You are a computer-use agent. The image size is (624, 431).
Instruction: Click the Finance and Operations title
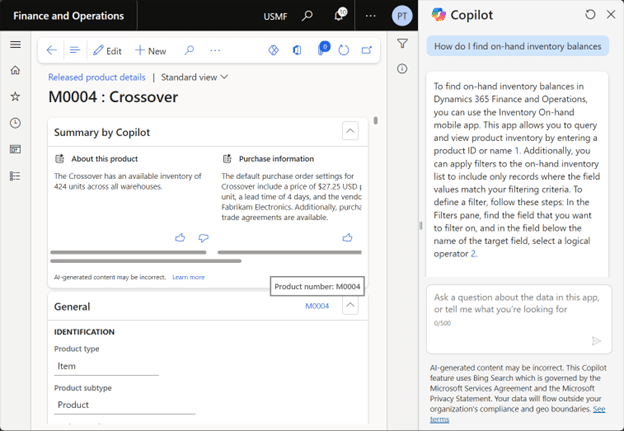68,16
